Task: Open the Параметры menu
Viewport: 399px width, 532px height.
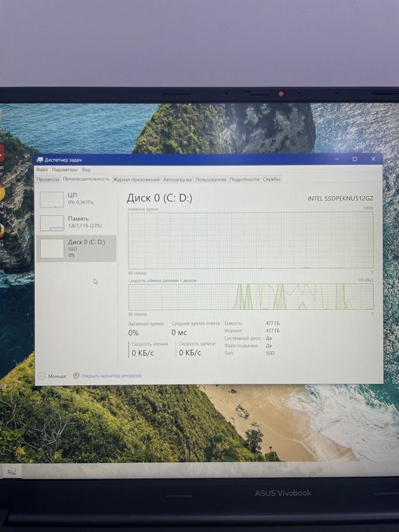Action: click(x=65, y=169)
